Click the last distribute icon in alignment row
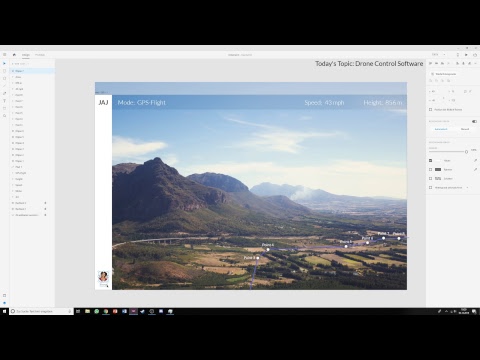The height and width of the screenshot is (360, 480). point(475,63)
